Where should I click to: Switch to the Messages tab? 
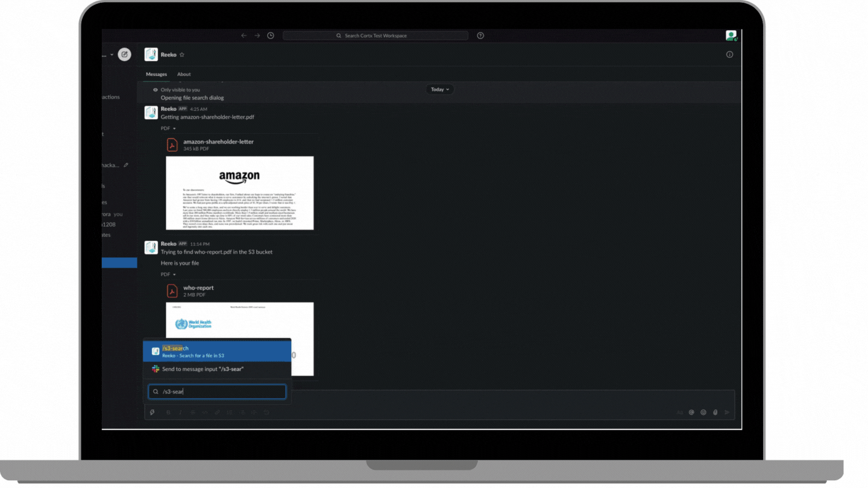pyautogui.click(x=156, y=74)
